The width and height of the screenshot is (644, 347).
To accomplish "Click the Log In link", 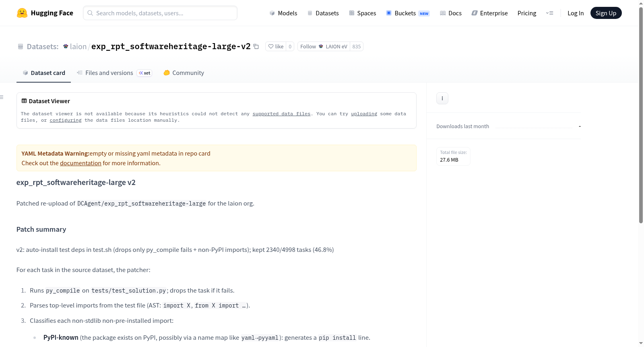I will pos(576,13).
